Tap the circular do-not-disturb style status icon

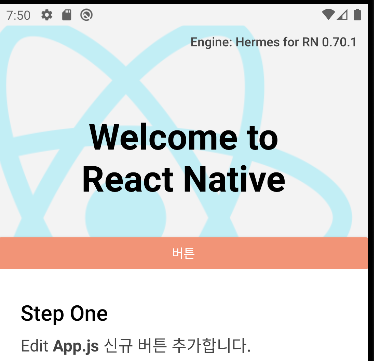86,15
